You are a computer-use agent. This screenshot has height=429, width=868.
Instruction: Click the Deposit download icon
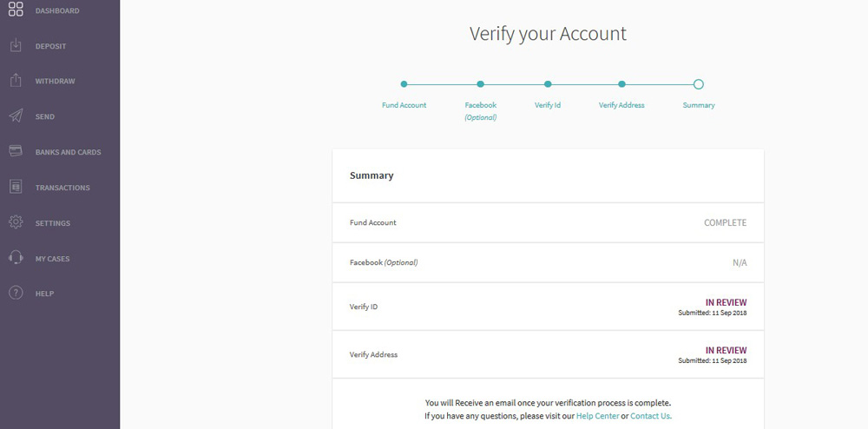point(16,45)
